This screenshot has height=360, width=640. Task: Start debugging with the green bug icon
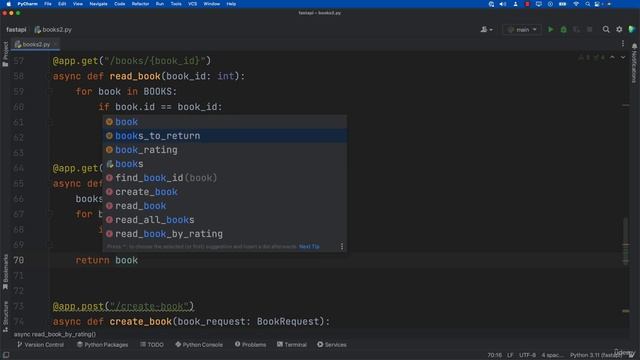pyautogui.click(x=564, y=29)
